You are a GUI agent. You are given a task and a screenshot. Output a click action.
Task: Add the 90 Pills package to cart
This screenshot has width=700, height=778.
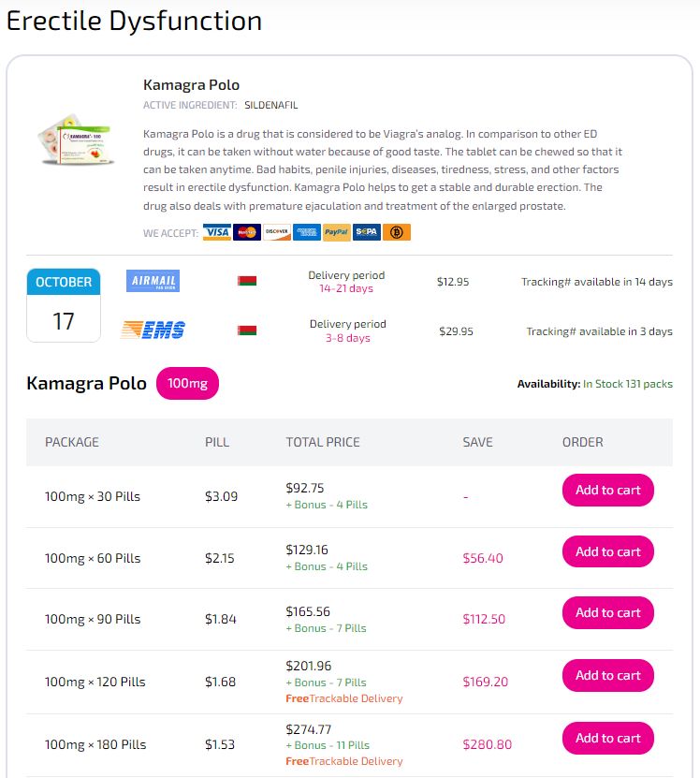(x=607, y=613)
